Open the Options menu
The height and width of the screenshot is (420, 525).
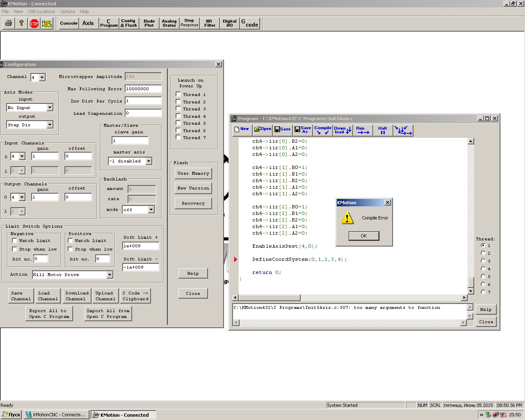[x=67, y=11]
